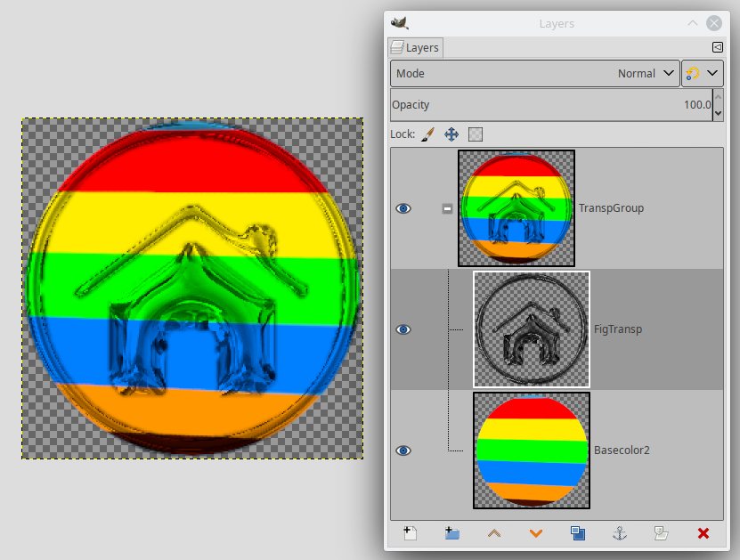
Task: Lock the alpha channel
Action: [x=476, y=134]
